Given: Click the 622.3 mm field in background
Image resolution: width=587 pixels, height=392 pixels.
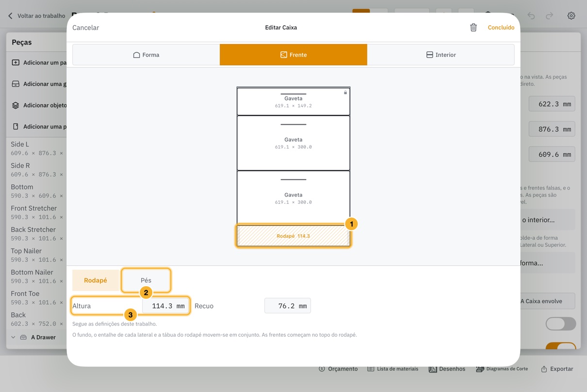Looking at the screenshot, I should (x=552, y=104).
